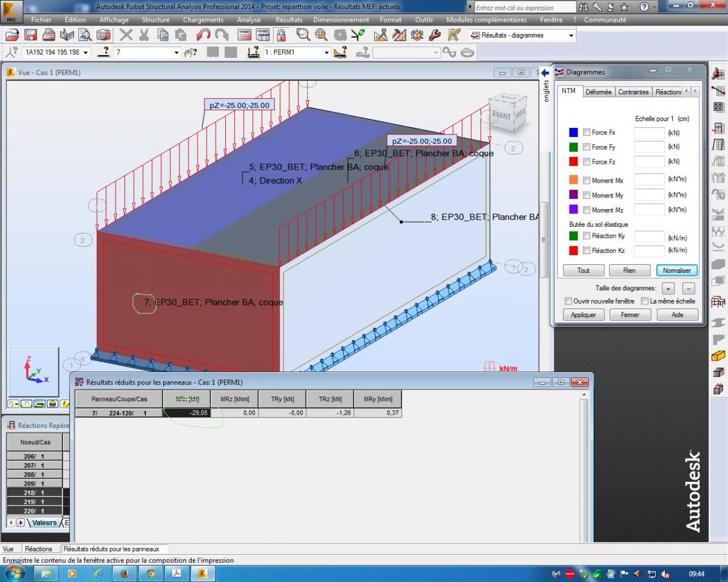Viewport: 728px width, 582px height.
Task: Click the Fermer button
Action: pos(630,315)
